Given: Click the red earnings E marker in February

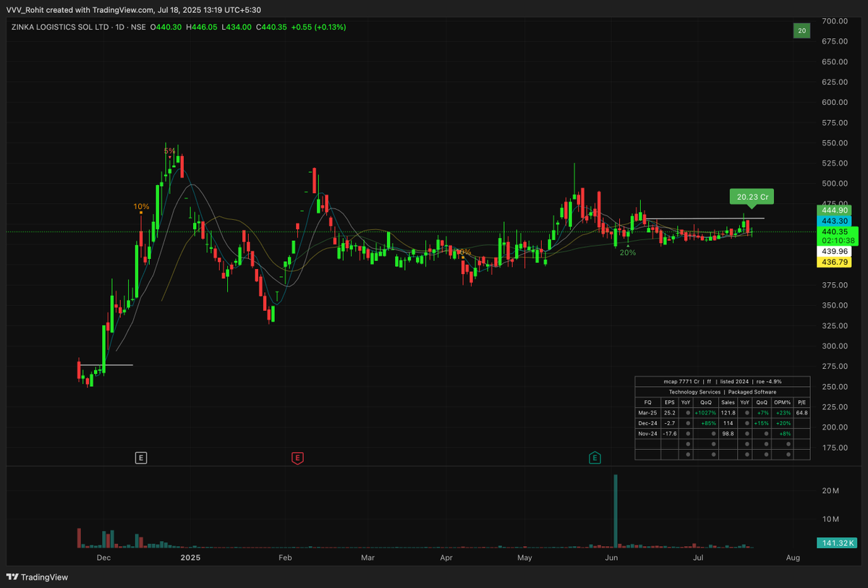Looking at the screenshot, I should (x=297, y=457).
